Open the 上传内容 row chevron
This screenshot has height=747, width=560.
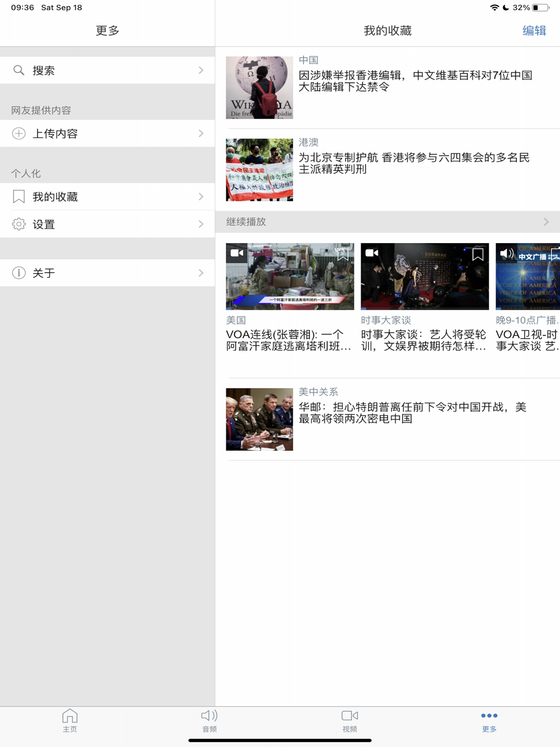point(201,133)
